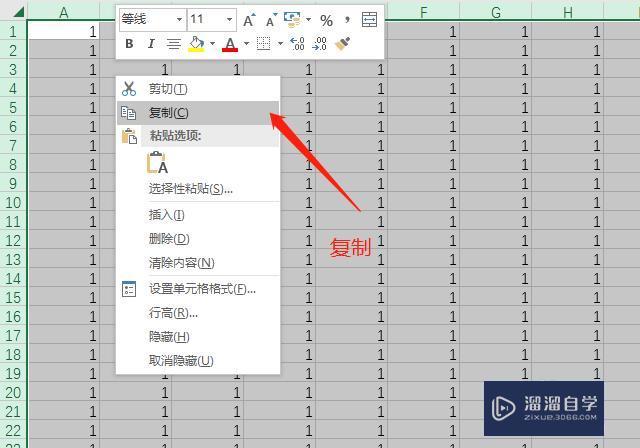Select column A header
Image resolution: width=640 pixels, height=448 pixels.
point(63,13)
